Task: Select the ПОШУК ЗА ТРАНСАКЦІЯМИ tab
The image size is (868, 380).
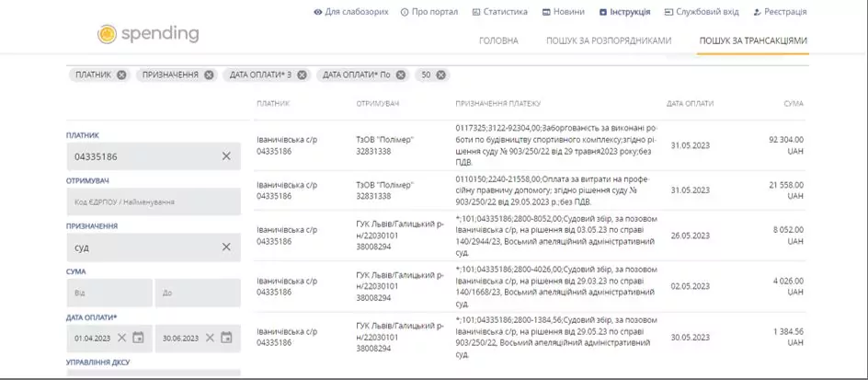Action: [x=753, y=41]
